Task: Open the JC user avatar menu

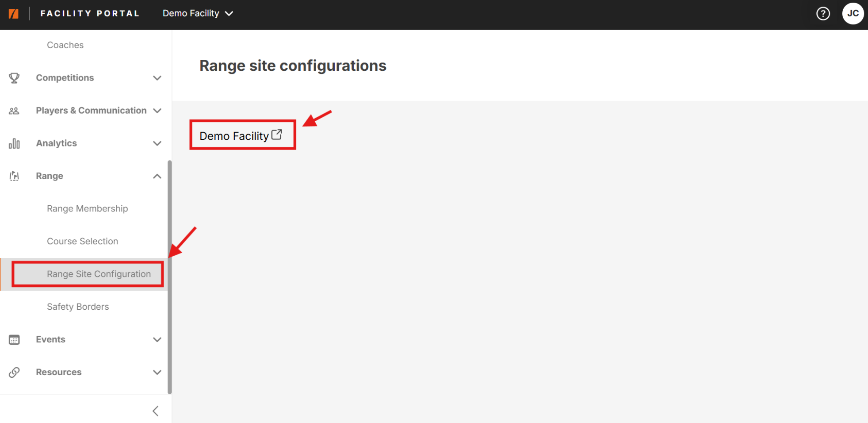Action: tap(853, 13)
